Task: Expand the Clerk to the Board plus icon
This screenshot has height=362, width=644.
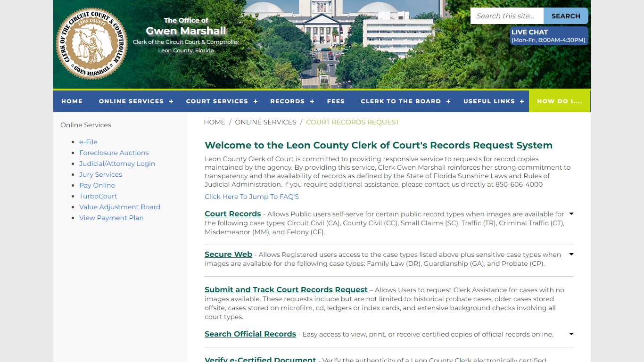Action: coord(448,101)
